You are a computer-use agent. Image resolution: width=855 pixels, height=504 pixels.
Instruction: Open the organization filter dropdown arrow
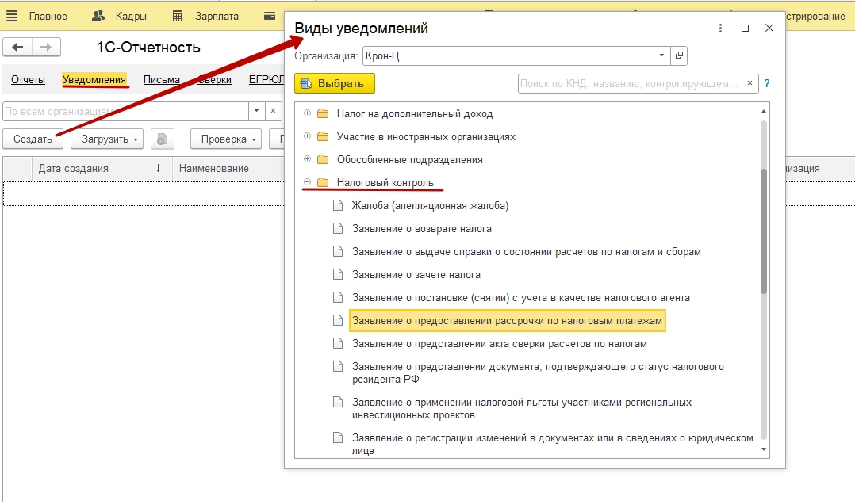(256, 111)
